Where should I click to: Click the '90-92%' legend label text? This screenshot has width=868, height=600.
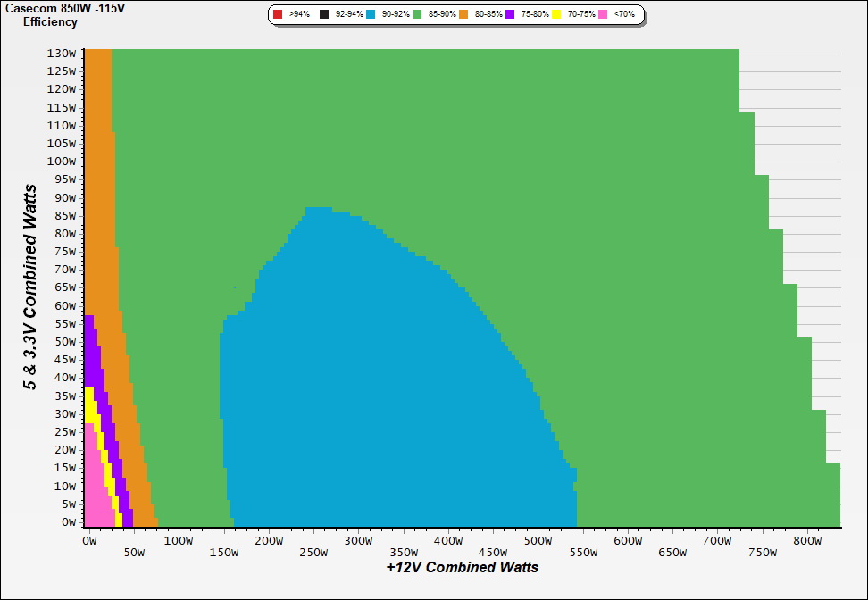396,14
